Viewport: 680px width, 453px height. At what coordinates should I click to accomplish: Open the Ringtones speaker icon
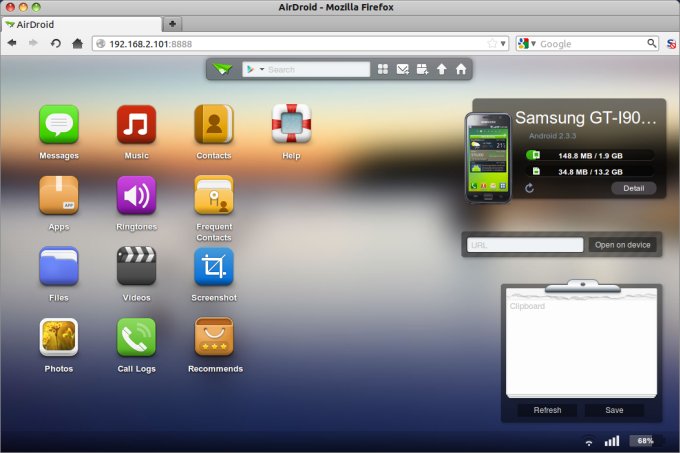[136, 195]
